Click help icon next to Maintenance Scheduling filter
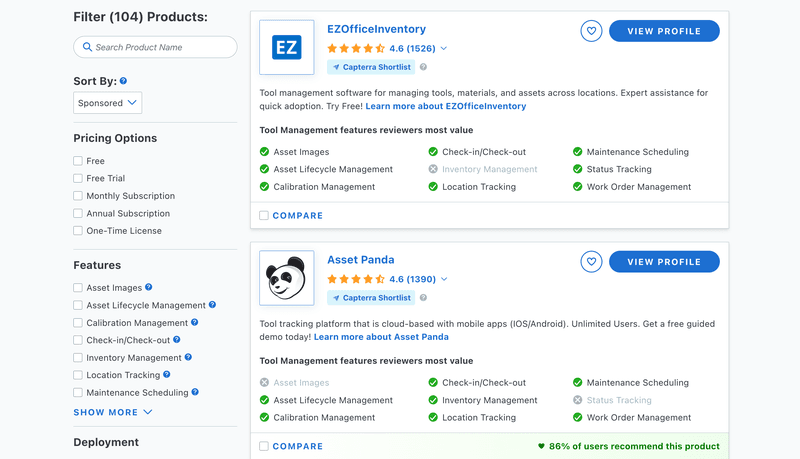 [195, 392]
